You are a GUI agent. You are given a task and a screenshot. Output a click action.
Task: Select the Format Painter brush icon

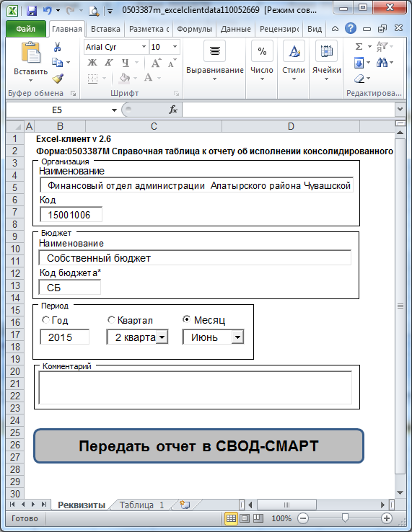coord(58,79)
